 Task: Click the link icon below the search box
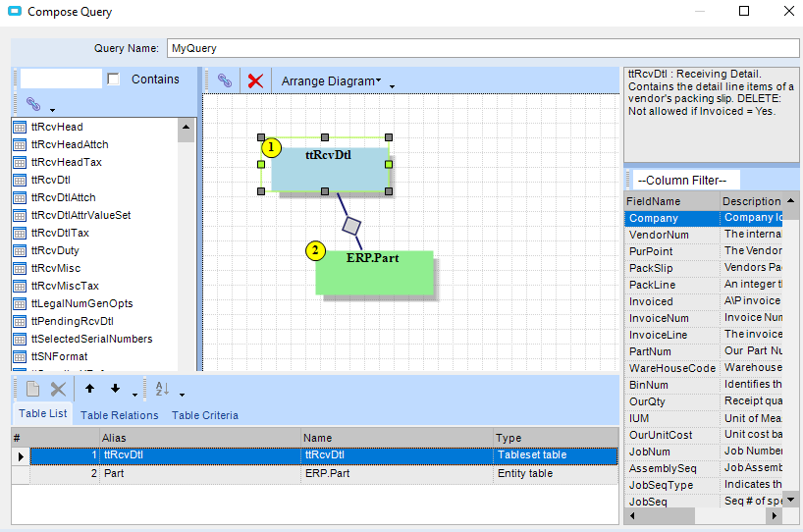(x=33, y=104)
